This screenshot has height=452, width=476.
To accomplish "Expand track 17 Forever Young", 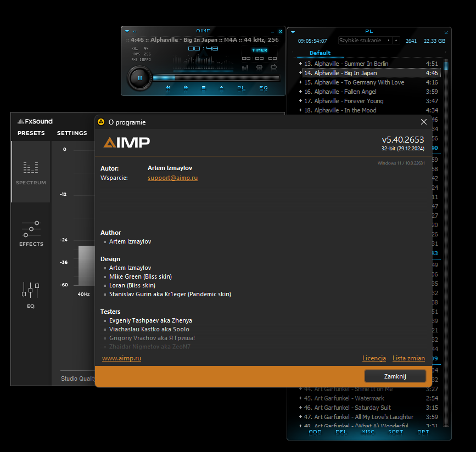I will (300, 101).
